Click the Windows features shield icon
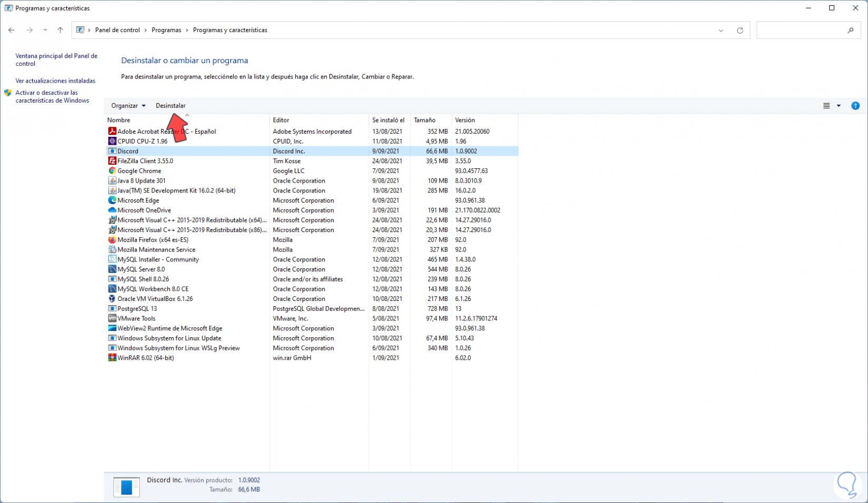This screenshot has width=868, height=503. [x=8, y=93]
